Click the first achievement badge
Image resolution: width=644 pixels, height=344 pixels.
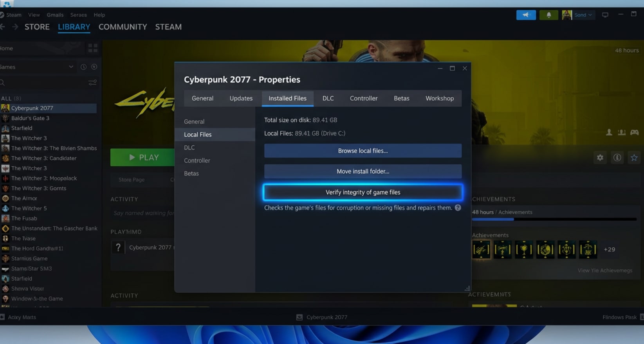point(481,249)
